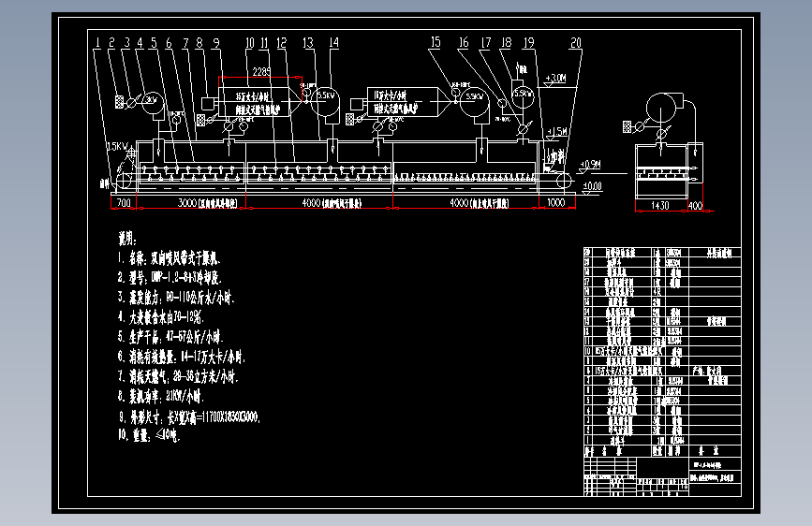Click the 3KW fan label

[151, 99]
